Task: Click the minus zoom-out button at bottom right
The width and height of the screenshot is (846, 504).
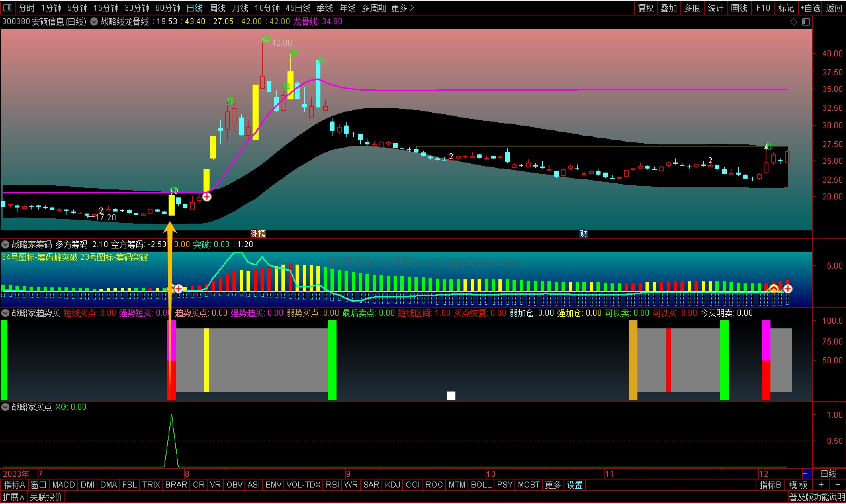Action: point(837,485)
